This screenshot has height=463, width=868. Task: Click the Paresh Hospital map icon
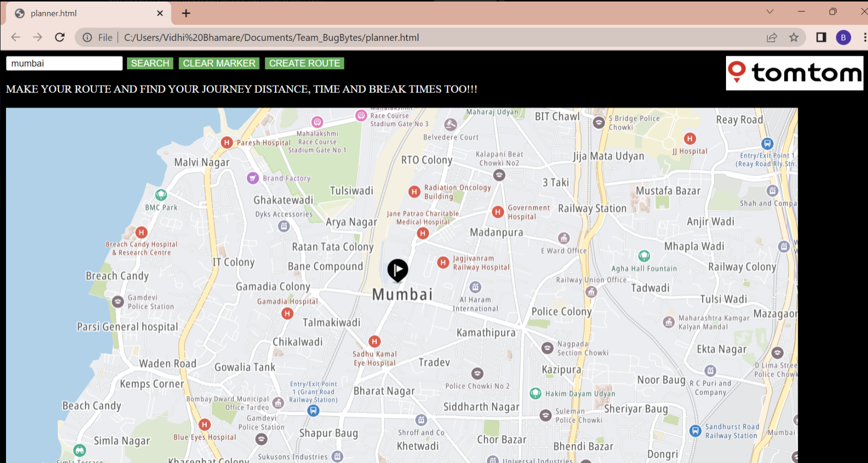227,142
